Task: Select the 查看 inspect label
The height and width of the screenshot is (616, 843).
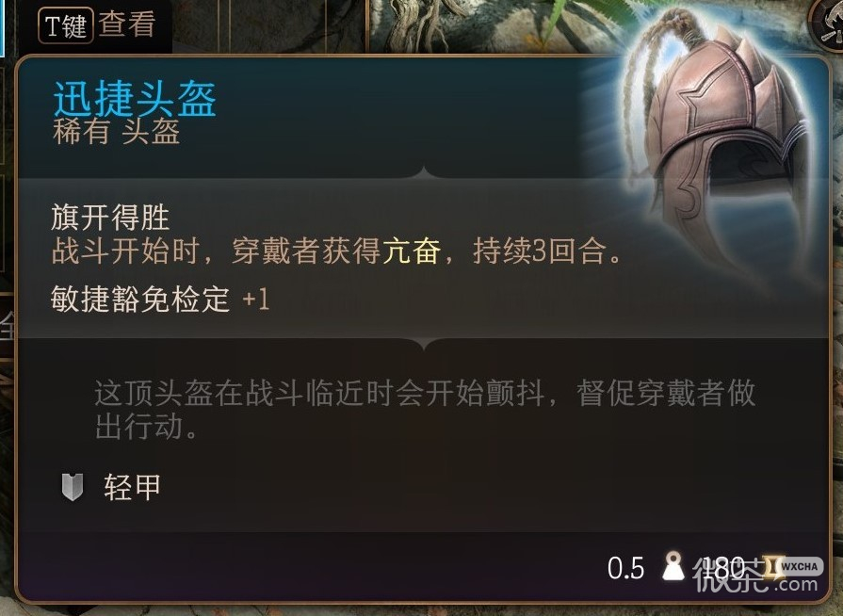Action: pos(127,24)
